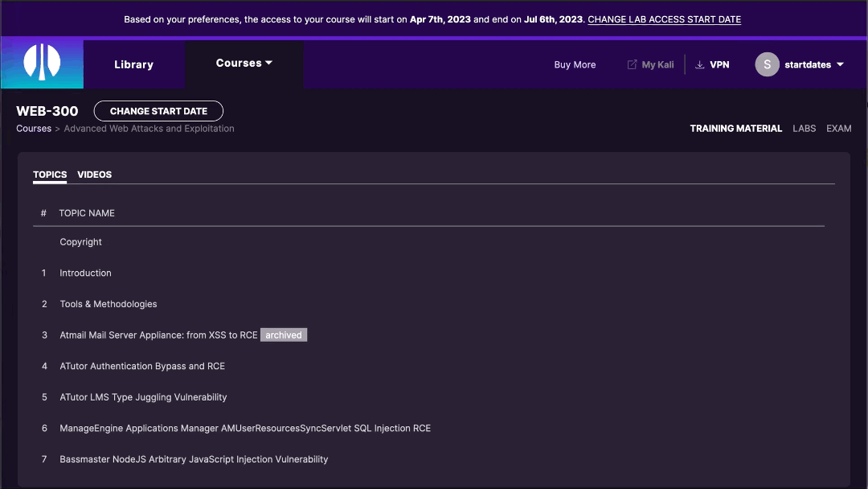Click the startdates avatar circle
868x489 pixels.
point(767,64)
